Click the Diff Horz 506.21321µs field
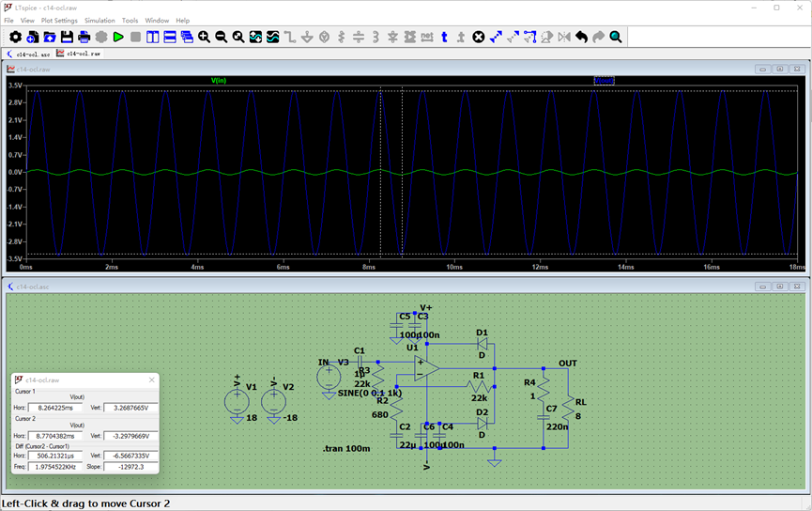This screenshot has width=812, height=511. (x=54, y=456)
